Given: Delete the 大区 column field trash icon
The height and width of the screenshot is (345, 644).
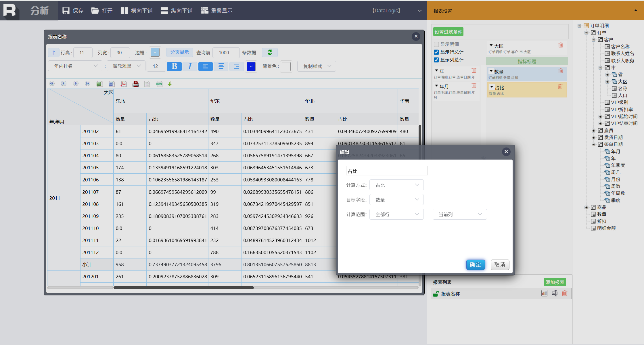Looking at the screenshot, I should click(x=561, y=45).
